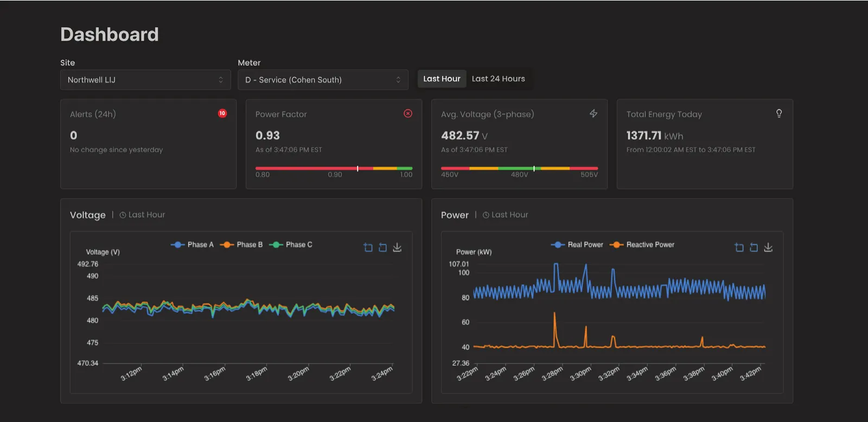Click the Total Energy Today card
Image resolution: width=868 pixels, height=422 pixels.
click(x=705, y=144)
